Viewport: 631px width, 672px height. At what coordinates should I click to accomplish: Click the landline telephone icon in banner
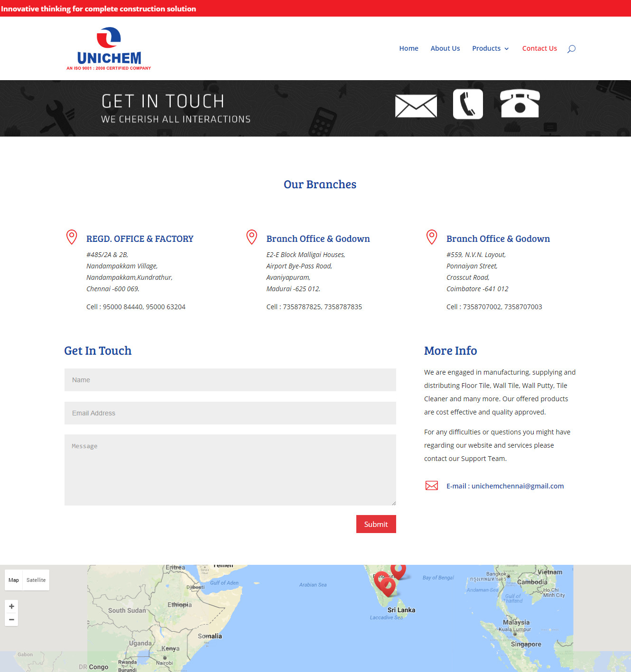coord(520,103)
